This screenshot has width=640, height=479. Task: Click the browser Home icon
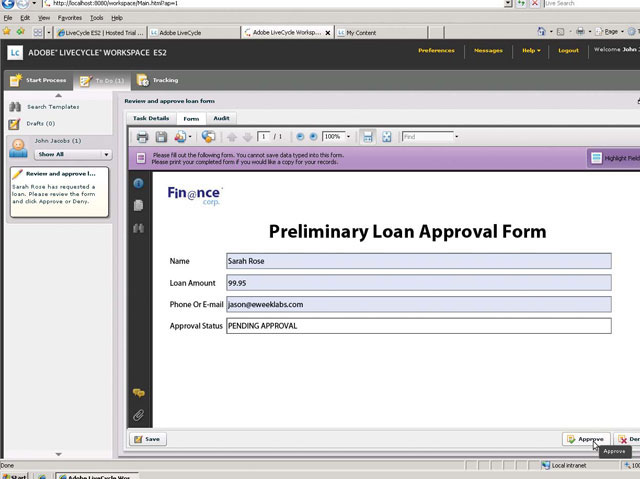click(x=542, y=31)
